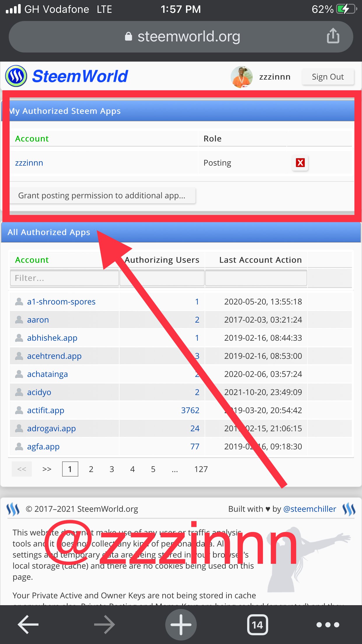The height and width of the screenshot is (644, 362).
Task: Focus the Account Filter input field
Action: [64, 278]
